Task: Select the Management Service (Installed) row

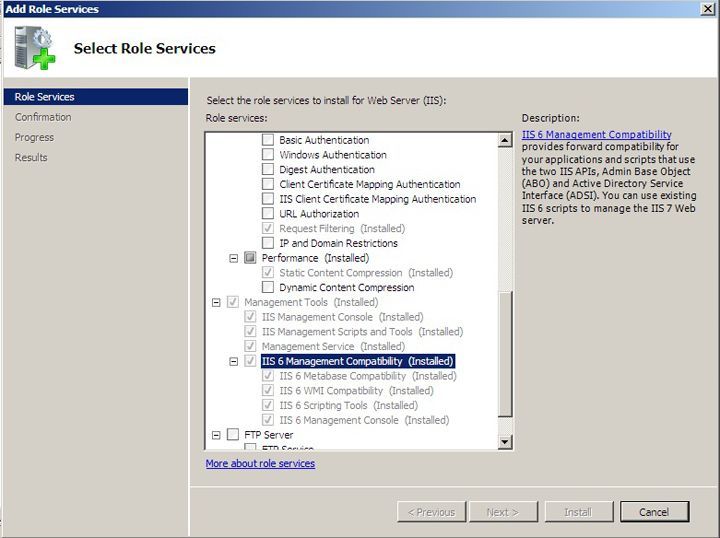Action: tap(333, 346)
